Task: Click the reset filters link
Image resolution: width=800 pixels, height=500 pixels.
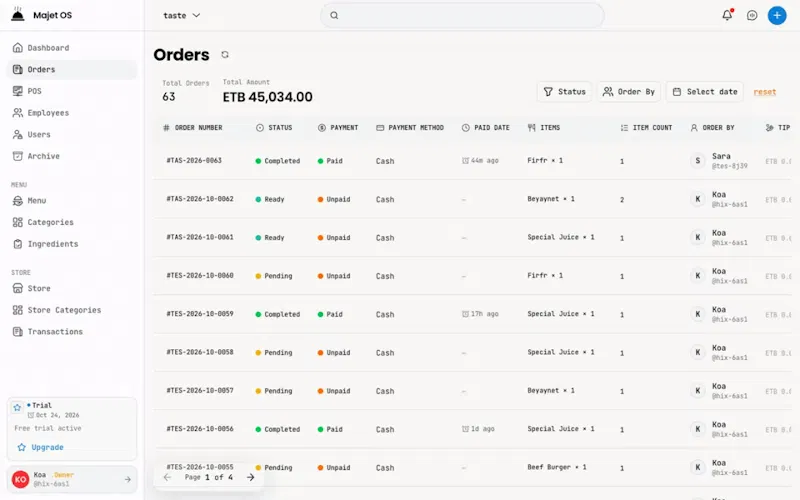Action: [765, 92]
